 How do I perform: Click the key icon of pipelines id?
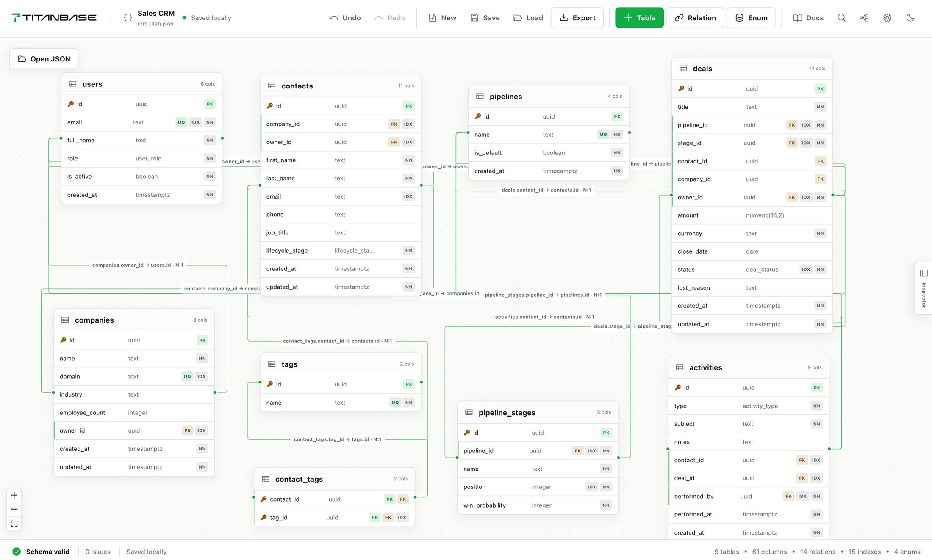(x=478, y=116)
